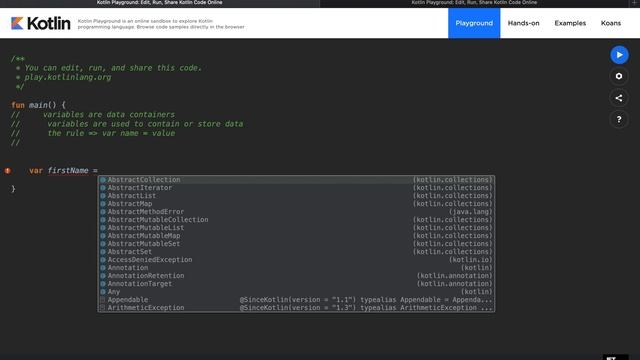Image resolution: width=640 pixels, height=360 pixels.
Task: Choose AccessDeniedException suggestion
Action: pos(296,260)
